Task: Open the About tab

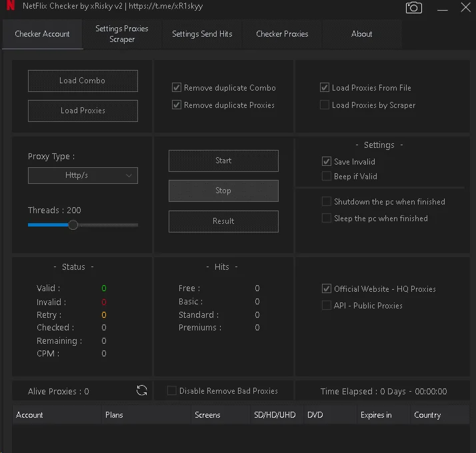Action: click(361, 34)
